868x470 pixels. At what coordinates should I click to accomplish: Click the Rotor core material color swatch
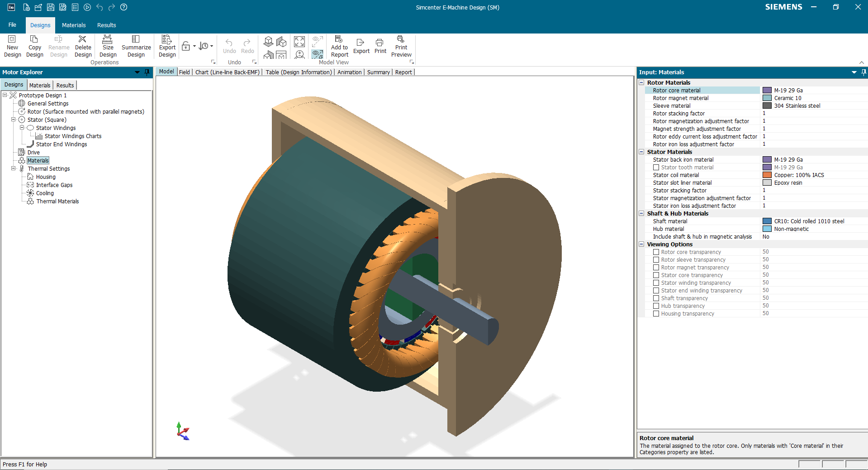(767, 91)
